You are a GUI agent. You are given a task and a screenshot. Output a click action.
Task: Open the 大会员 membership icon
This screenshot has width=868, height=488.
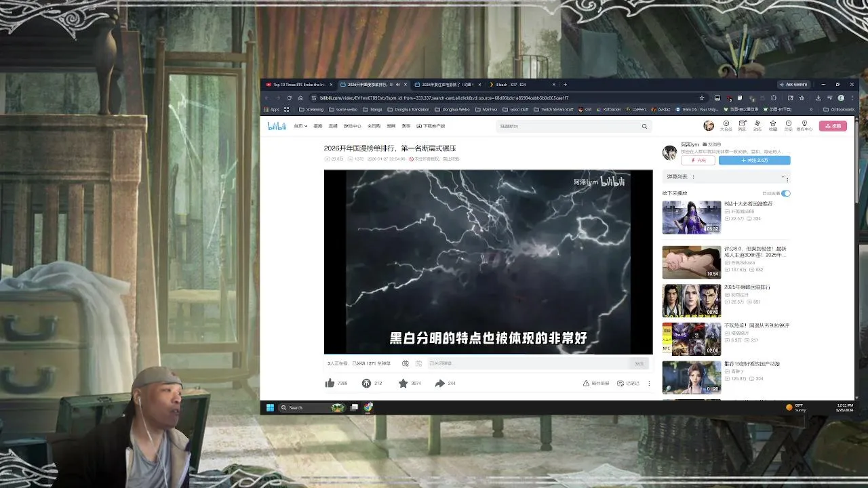tap(726, 125)
